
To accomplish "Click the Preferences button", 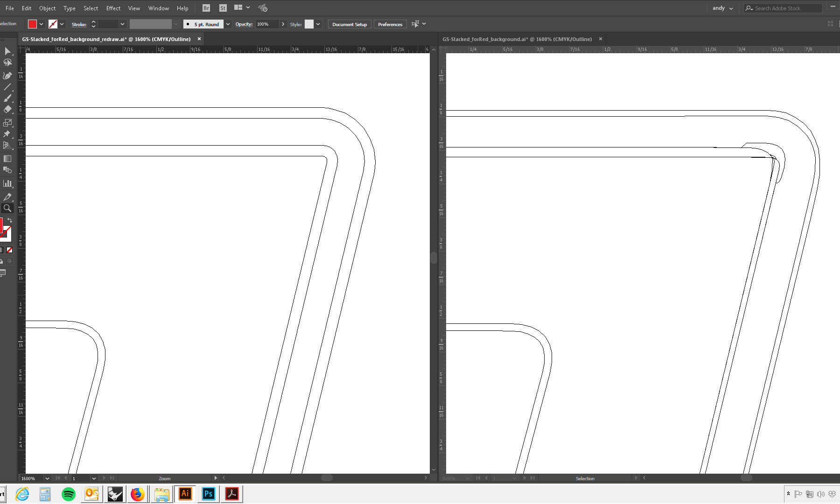I will click(x=390, y=24).
